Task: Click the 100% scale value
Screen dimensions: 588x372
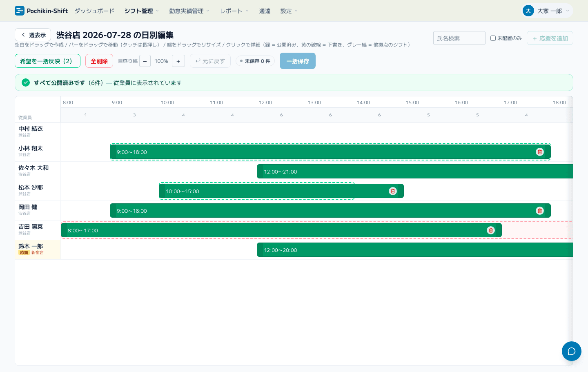Action: coord(161,61)
